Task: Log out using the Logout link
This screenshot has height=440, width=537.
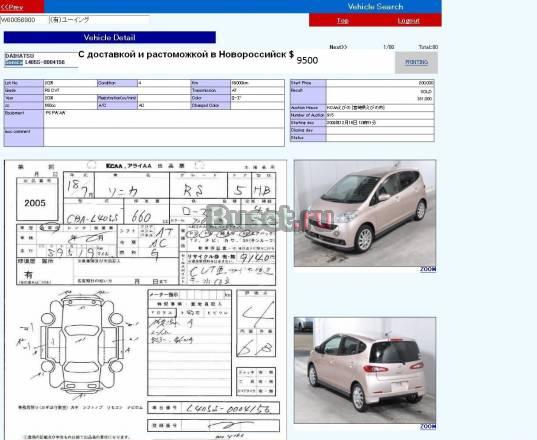Action: tap(409, 21)
